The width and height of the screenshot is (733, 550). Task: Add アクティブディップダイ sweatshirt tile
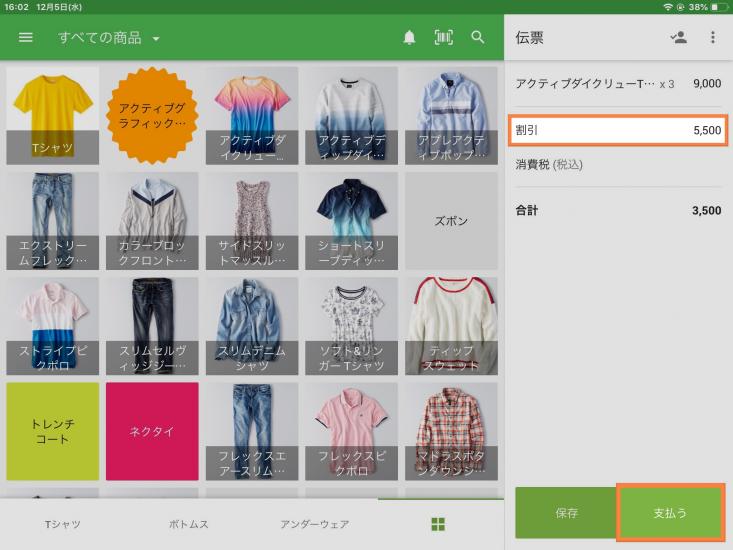[x=351, y=115]
